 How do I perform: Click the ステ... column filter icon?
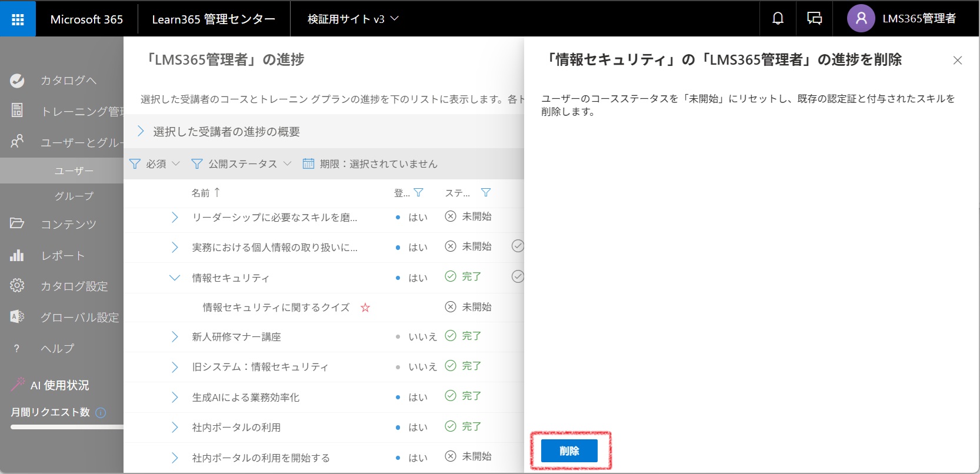click(x=485, y=192)
